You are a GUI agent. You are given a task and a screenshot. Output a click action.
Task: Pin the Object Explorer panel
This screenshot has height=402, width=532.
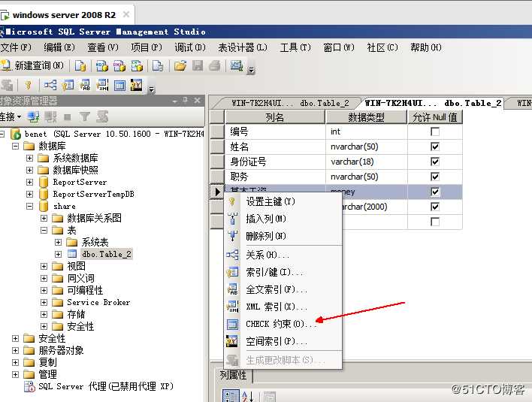point(186,101)
